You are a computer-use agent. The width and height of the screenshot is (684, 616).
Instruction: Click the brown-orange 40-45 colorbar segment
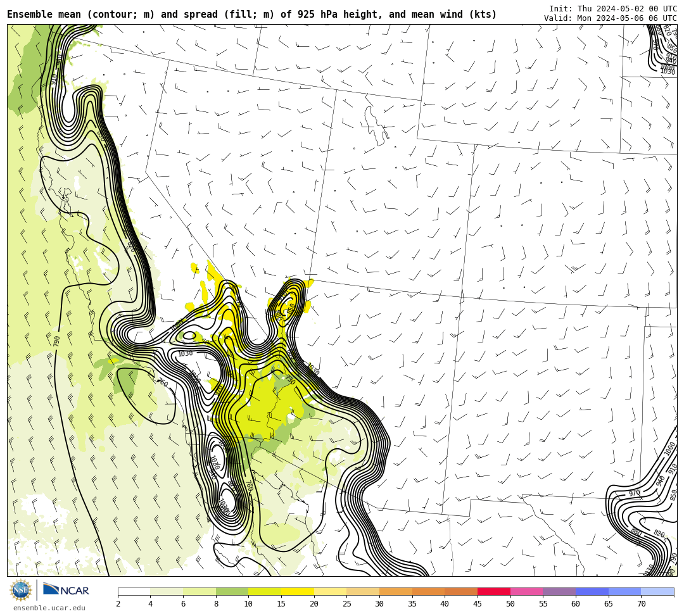pyautogui.click(x=461, y=591)
